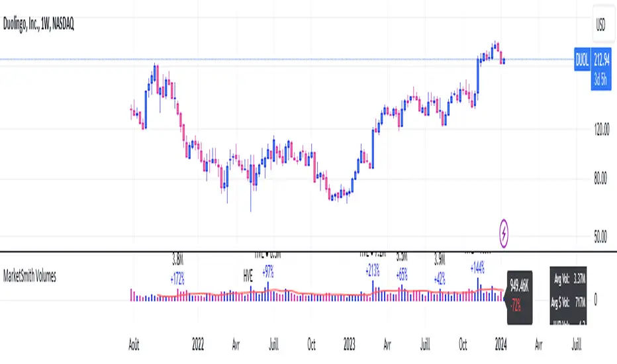Click the 50.00 price axis label
Image resolution: width=617 pixels, height=364 pixels.
[600, 236]
